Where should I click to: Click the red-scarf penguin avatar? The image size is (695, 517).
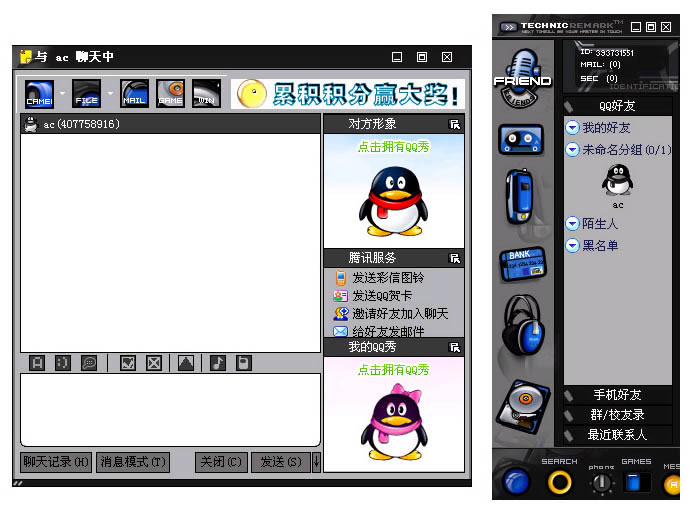click(x=394, y=201)
